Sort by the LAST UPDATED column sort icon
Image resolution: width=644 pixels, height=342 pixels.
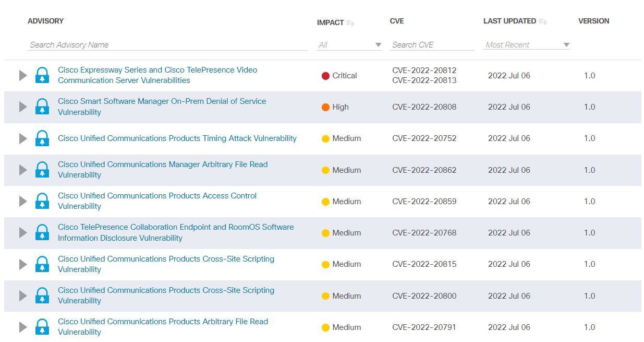point(543,22)
